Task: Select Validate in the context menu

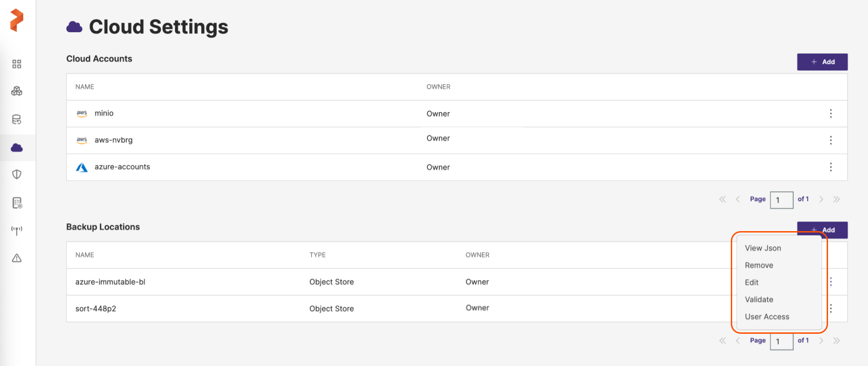Action: click(x=759, y=300)
